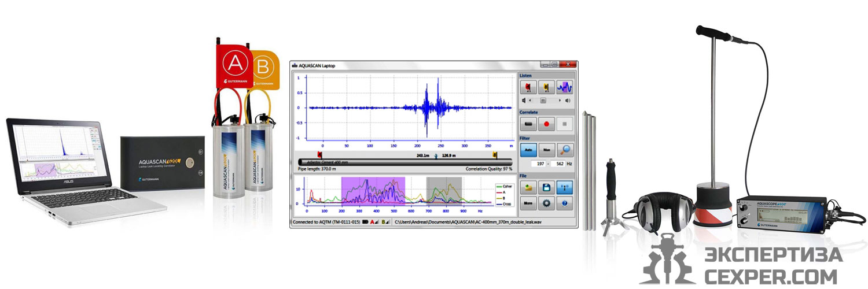Adjust the listen volume slider
Screen dimensions: 868x289
[545, 100]
